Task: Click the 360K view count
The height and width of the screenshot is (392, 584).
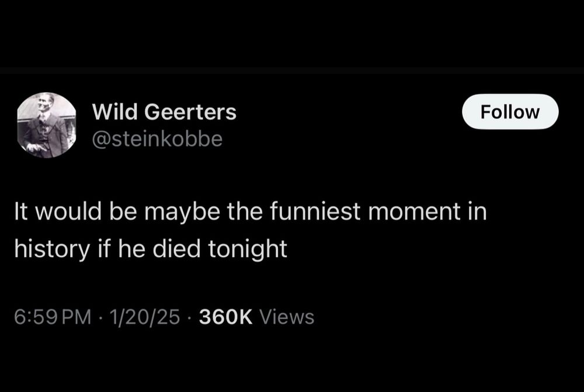Action: (x=225, y=317)
